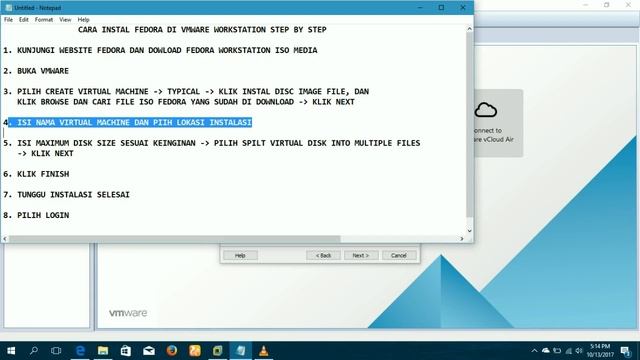Open VLC media player from taskbar

click(x=264, y=351)
